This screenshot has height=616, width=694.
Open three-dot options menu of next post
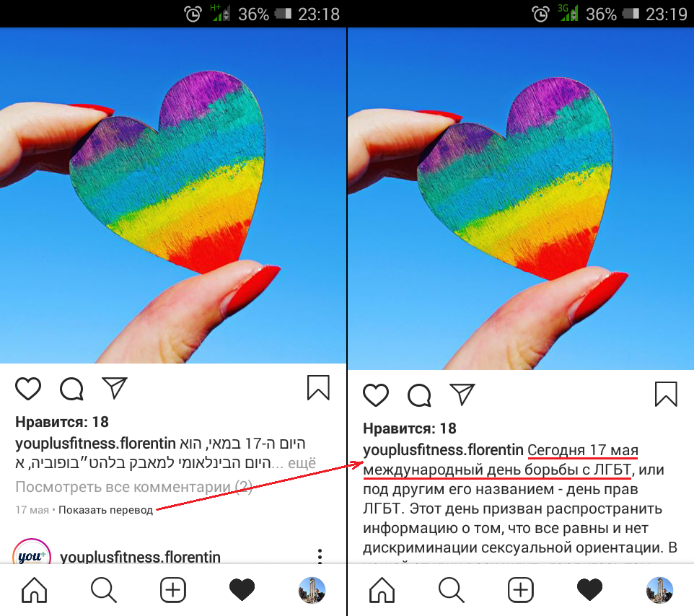(320, 556)
